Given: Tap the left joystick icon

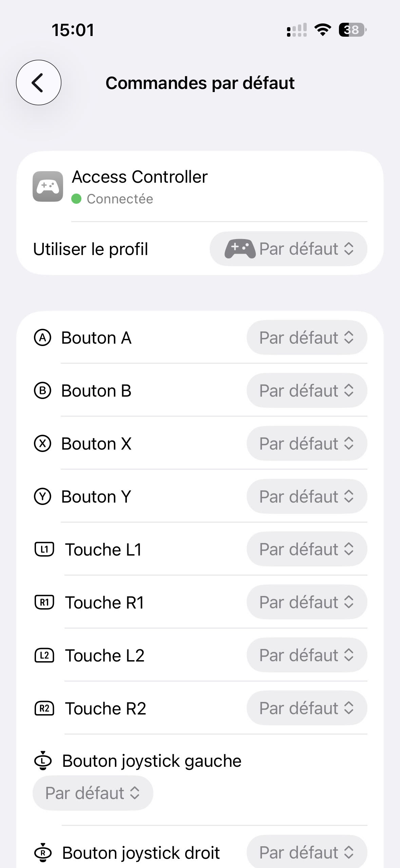Looking at the screenshot, I should point(43,761).
